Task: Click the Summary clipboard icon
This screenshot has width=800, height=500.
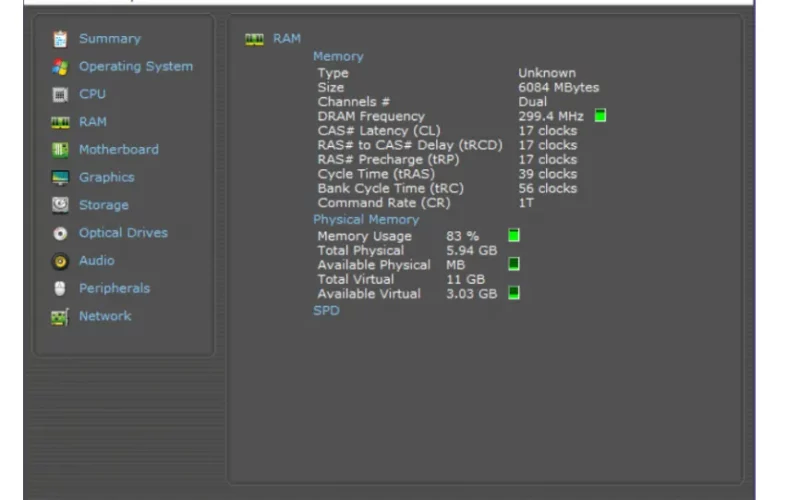Action: coord(60,39)
